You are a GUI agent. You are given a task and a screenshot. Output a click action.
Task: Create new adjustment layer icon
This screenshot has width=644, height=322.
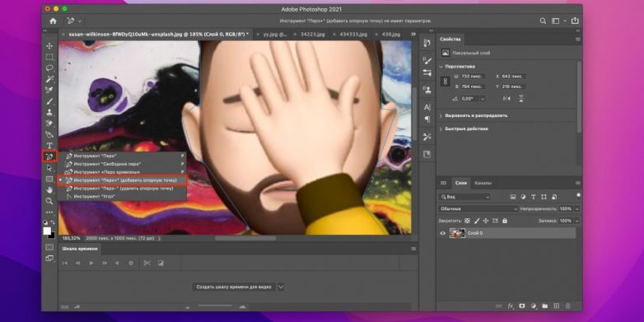(x=534, y=306)
